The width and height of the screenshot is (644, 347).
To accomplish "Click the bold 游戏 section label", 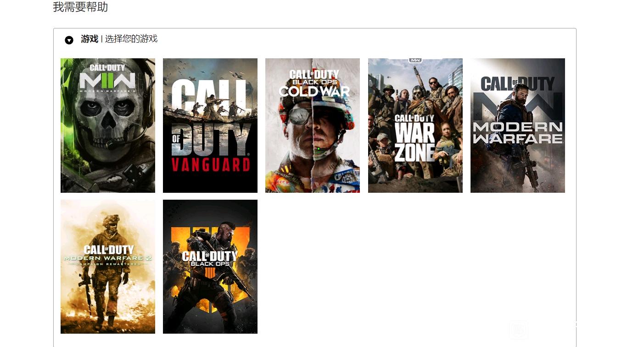I will click(90, 39).
